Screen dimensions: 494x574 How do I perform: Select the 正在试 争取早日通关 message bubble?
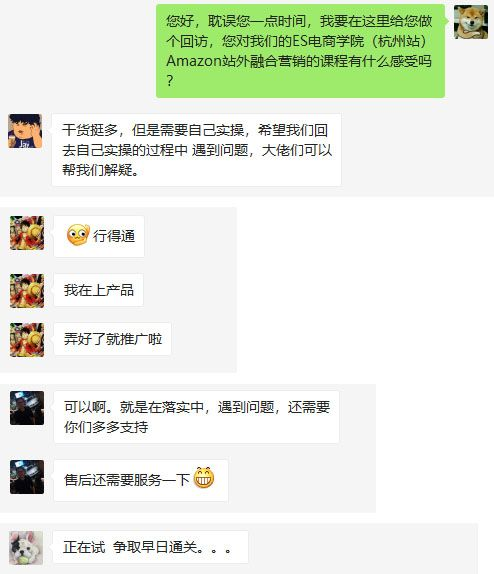pyautogui.click(x=151, y=547)
